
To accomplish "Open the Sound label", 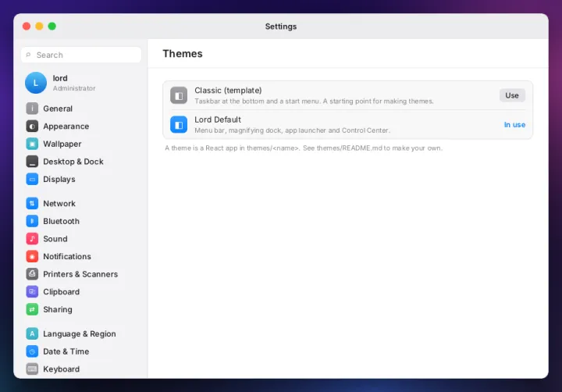I will coord(55,238).
